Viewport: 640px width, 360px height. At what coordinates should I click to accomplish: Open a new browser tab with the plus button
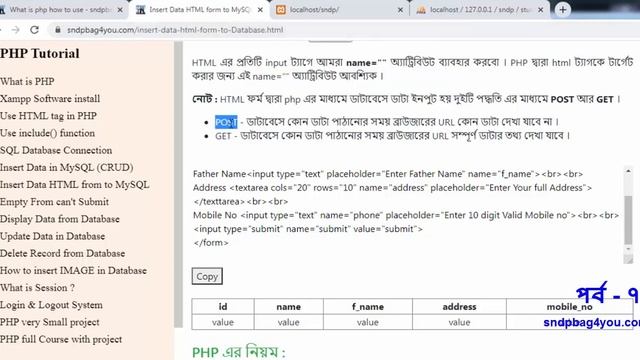click(x=562, y=9)
